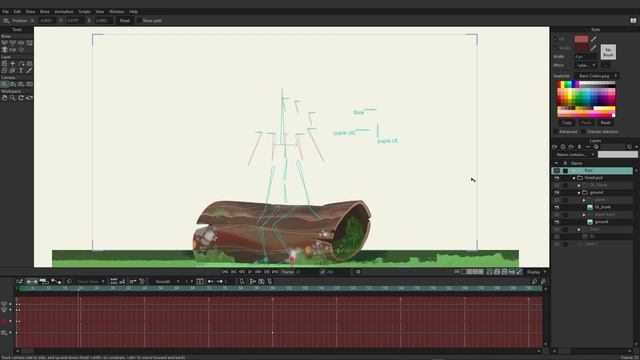Viewport: 640px width, 360px height.
Task: Collapse the ground group
Action: [579, 193]
